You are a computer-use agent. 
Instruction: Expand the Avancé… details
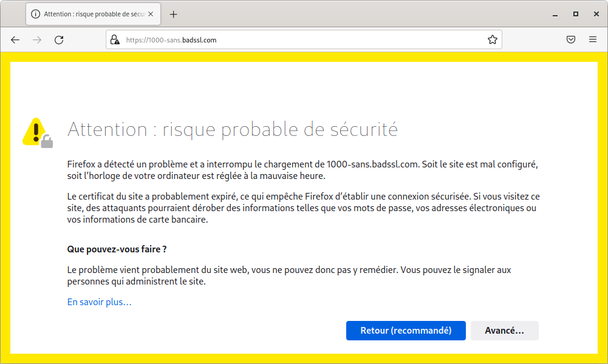[505, 331]
